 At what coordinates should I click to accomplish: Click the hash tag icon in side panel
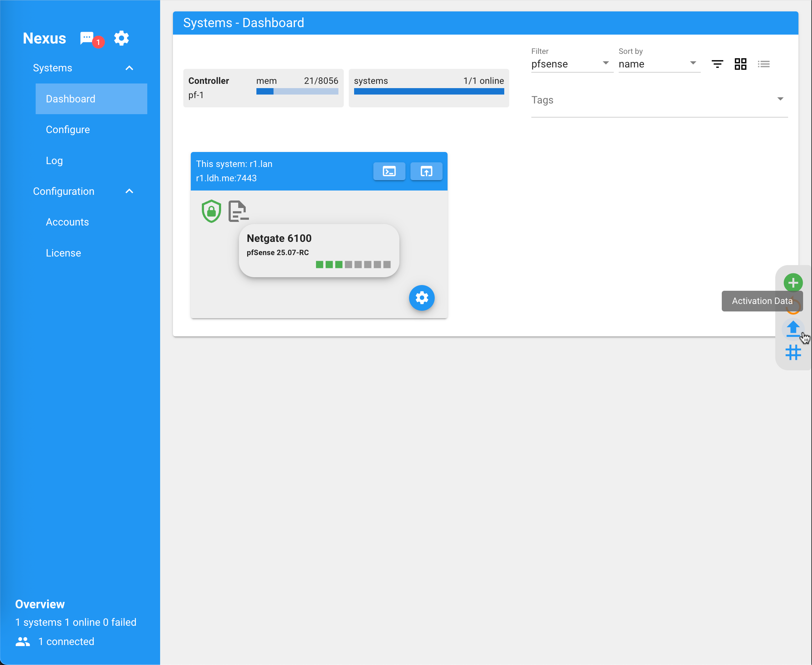pyautogui.click(x=793, y=352)
